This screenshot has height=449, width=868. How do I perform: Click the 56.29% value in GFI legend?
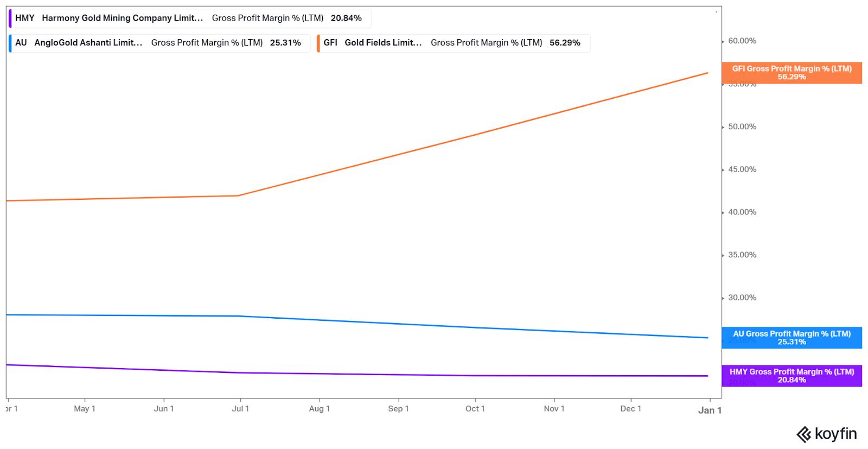click(565, 43)
